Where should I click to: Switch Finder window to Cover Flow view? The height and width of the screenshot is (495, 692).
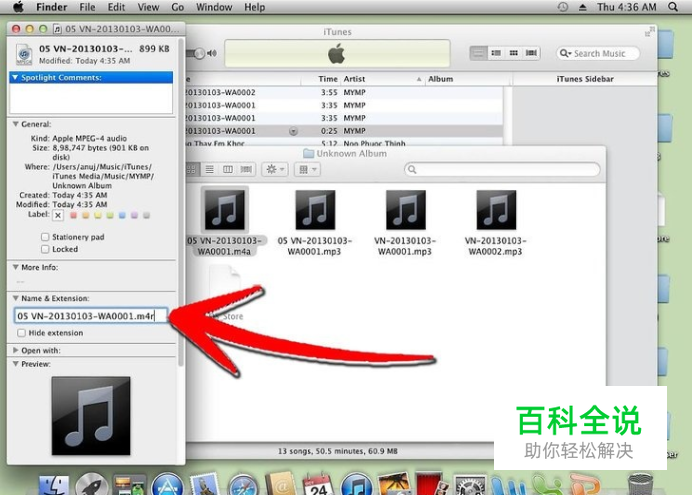[x=246, y=169]
